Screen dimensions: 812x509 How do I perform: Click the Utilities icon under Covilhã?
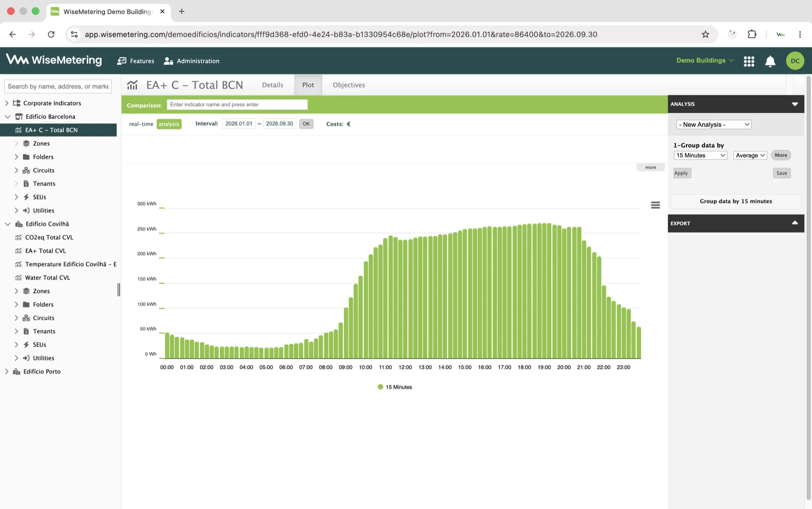tap(26, 358)
